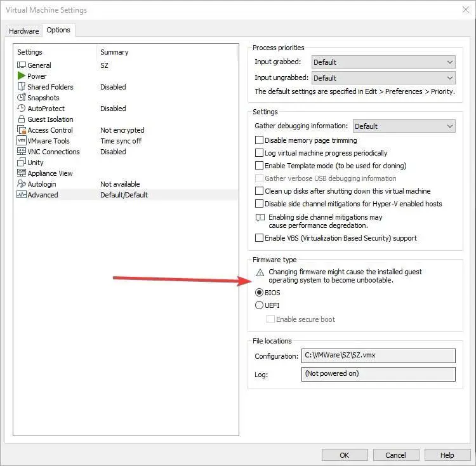Screen dimensions: 476x466
Task: Select the Advanced row label
Action: (43, 195)
